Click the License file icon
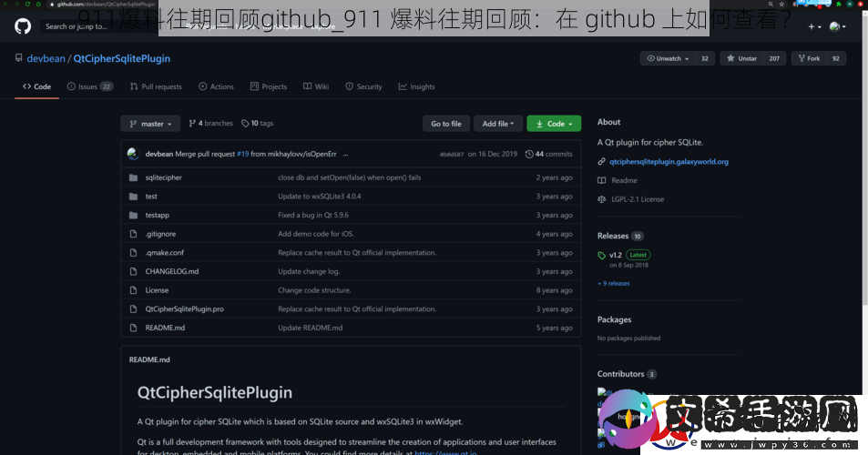 pos(133,290)
